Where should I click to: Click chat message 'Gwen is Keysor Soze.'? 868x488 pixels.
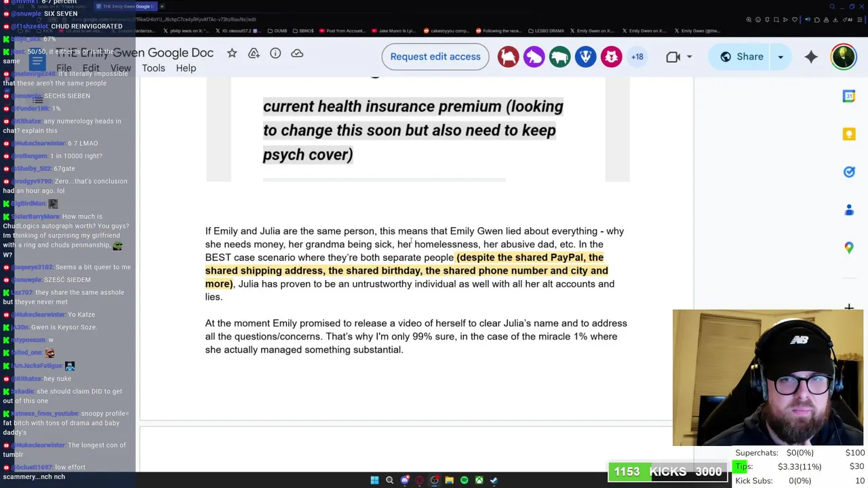tap(64, 327)
